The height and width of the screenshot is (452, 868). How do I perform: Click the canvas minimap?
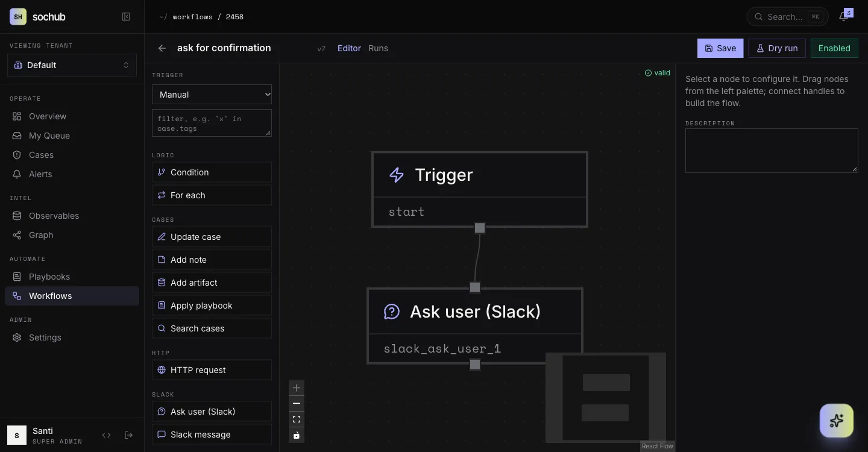[606, 398]
